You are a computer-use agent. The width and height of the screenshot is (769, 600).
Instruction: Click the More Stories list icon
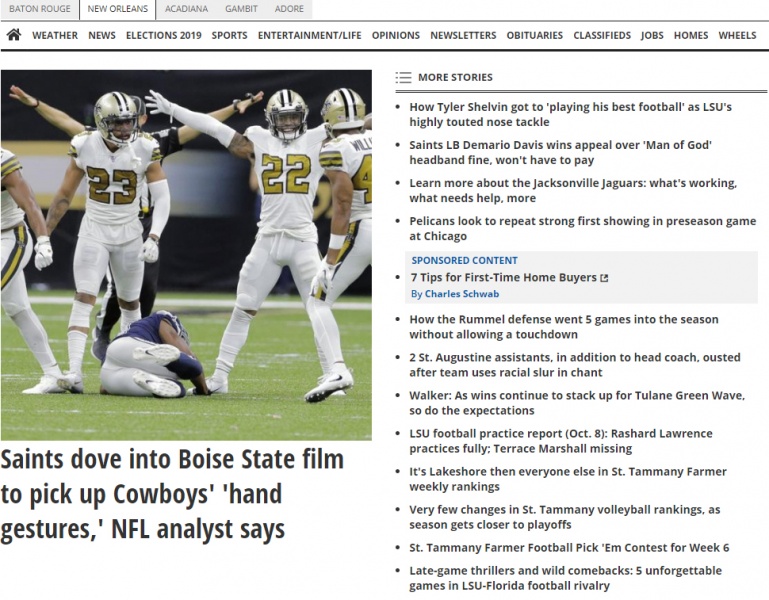click(403, 77)
